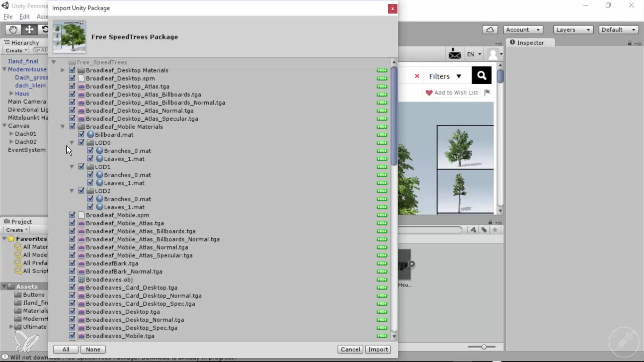Screen dimensions: 644x362
Task: Select the Move tool in toolbar
Action: click(29, 29)
